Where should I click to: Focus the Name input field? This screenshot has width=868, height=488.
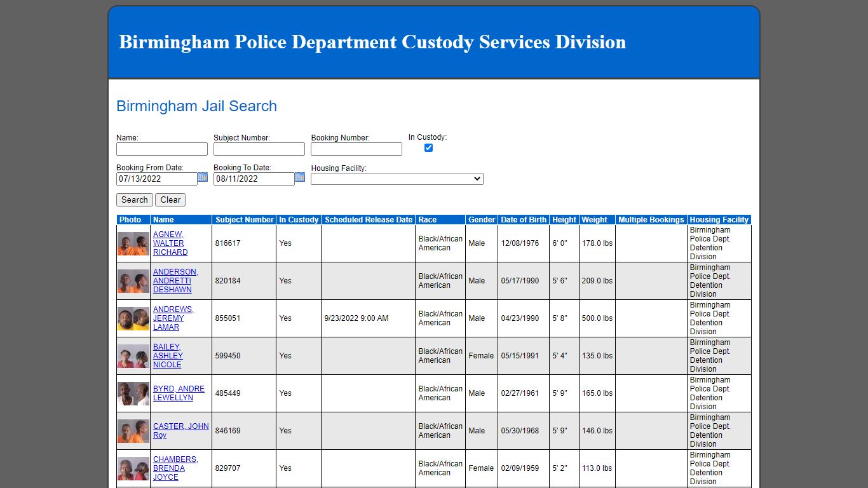tap(162, 149)
